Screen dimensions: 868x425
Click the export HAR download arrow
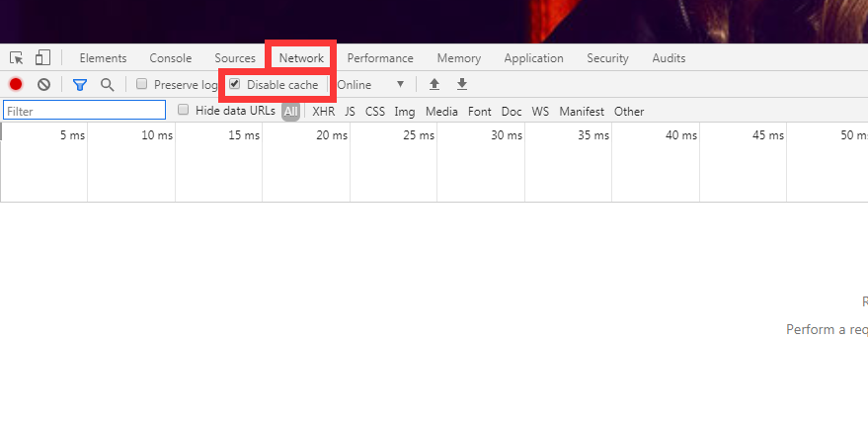(x=461, y=85)
